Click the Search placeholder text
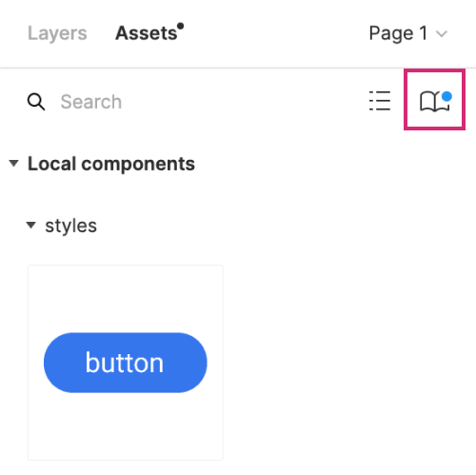The height and width of the screenshot is (475, 476). tap(91, 102)
